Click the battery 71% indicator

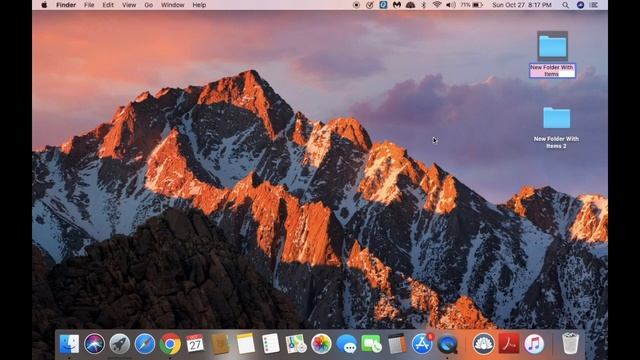point(472,5)
